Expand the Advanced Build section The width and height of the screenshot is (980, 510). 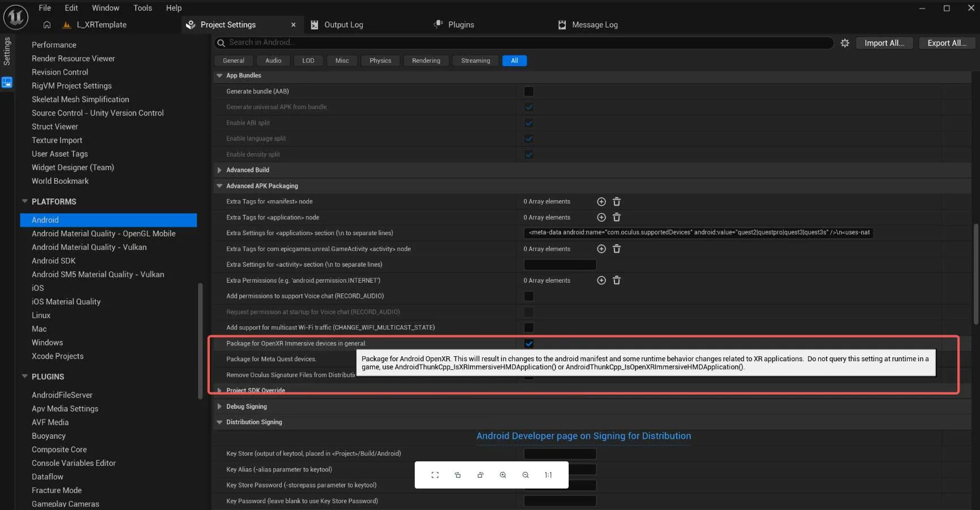click(x=220, y=170)
